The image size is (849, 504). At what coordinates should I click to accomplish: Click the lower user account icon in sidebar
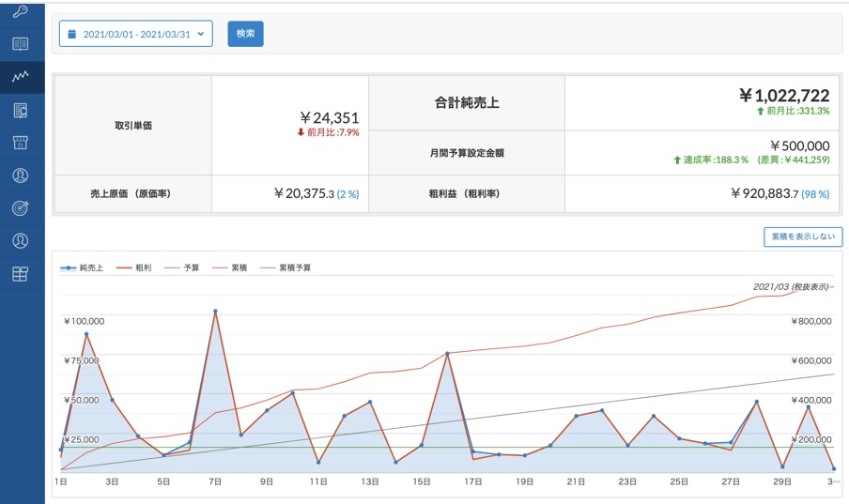pos(20,241)
